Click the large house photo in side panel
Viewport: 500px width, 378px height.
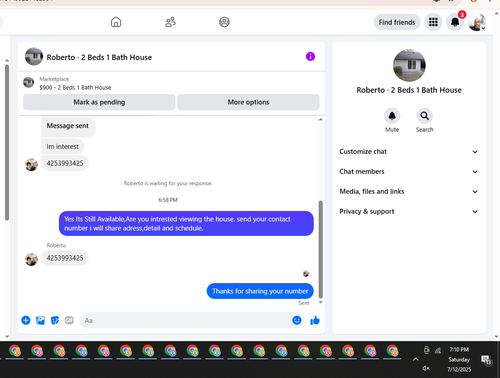tap(409, 65)
